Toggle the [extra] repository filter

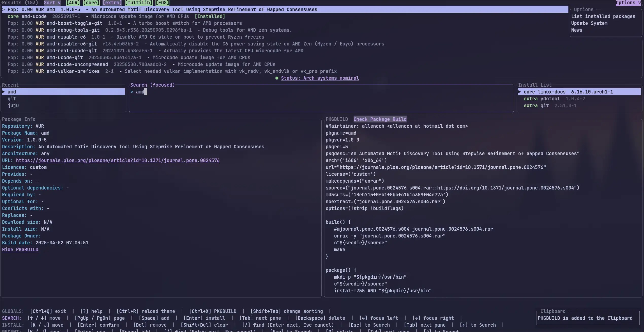(x=112, y=3)
